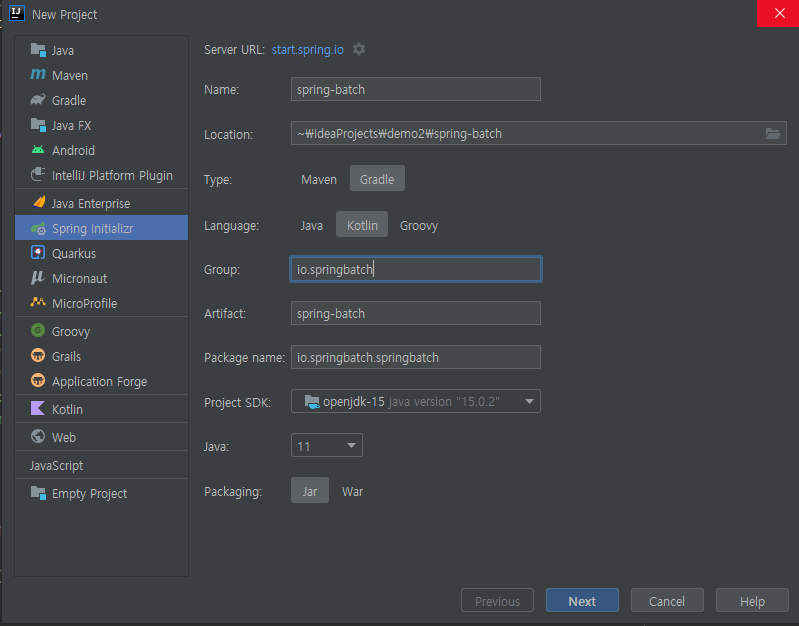Select Web in the project list
This screenshot has height=626, width=799.
click(x=101, y=437)
